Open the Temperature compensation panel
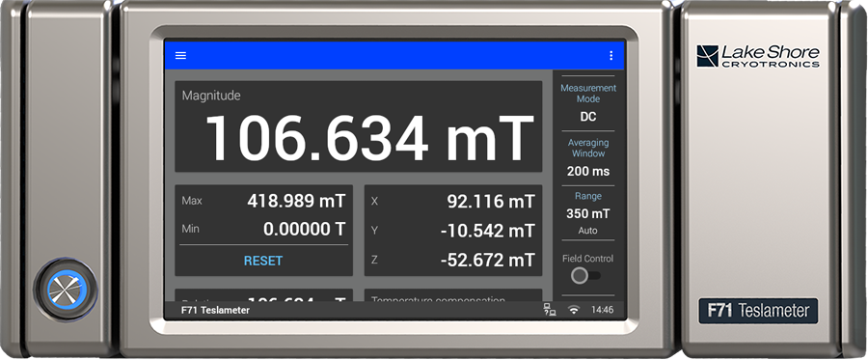The image size is (868, 360). (453, 295)
